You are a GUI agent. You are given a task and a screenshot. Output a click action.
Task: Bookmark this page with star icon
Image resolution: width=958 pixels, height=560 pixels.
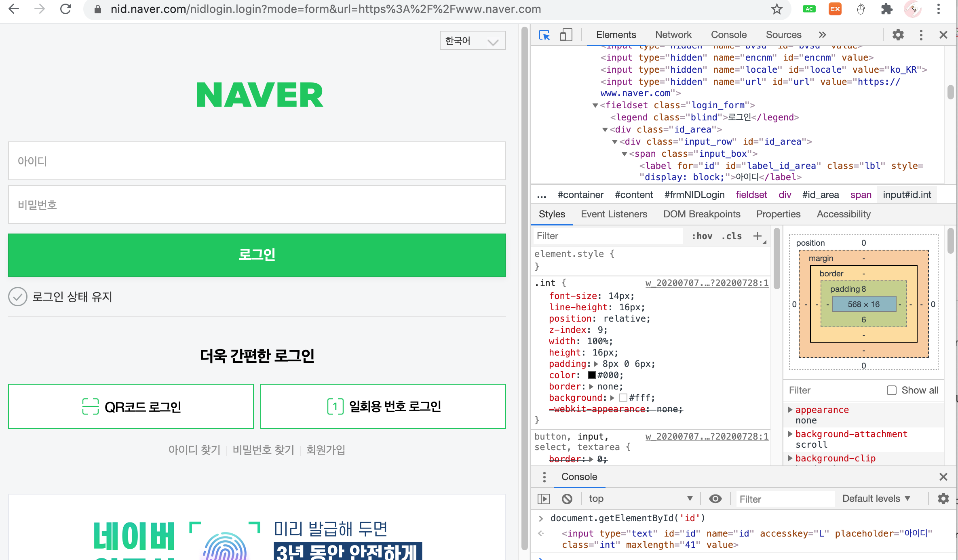(x=777, y=9)
